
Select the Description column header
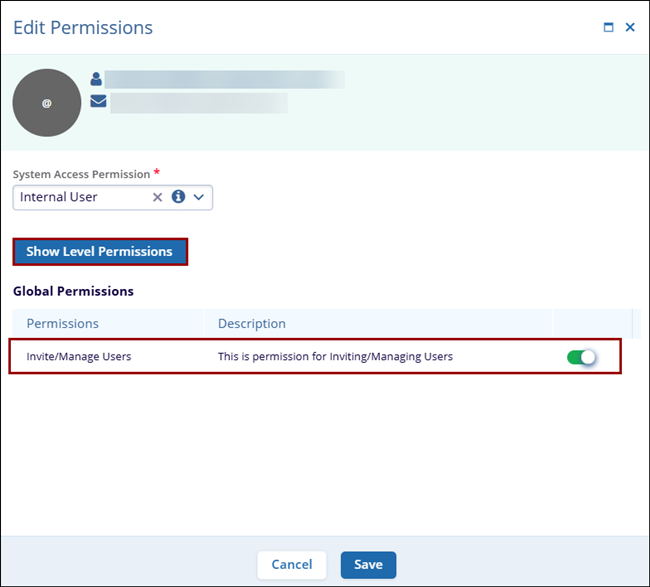[252, 323]
